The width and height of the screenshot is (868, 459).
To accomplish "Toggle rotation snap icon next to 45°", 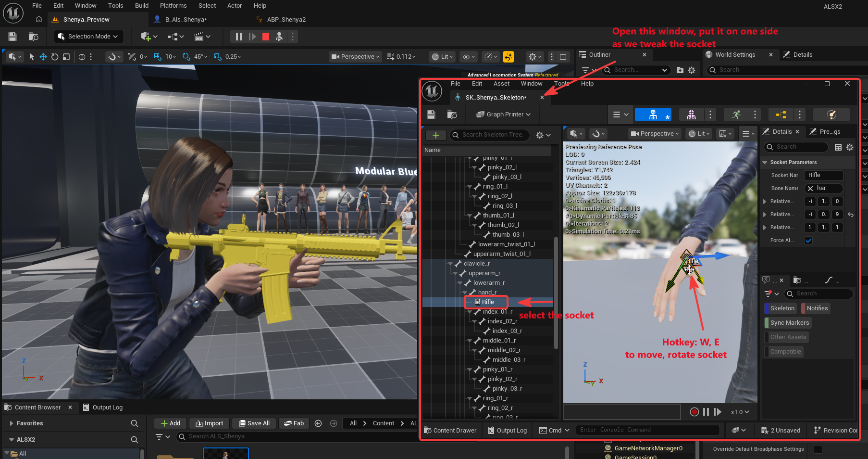I will click(186, 57).
